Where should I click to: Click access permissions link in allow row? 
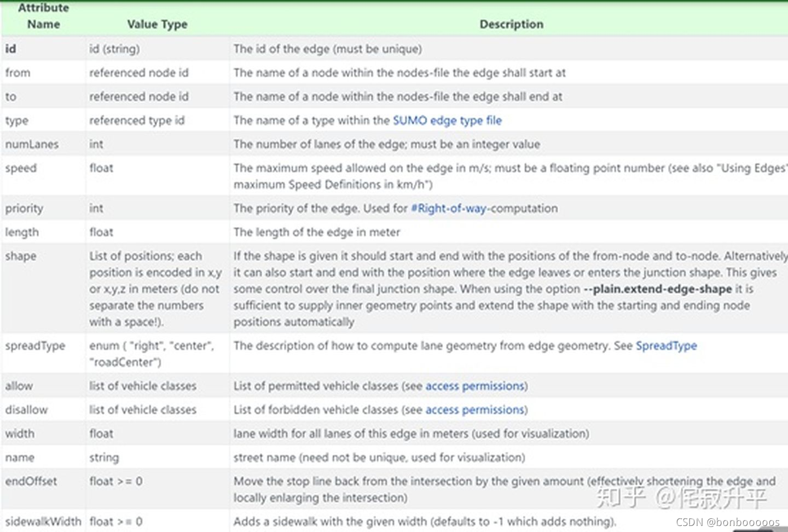(x=476, y=386)
